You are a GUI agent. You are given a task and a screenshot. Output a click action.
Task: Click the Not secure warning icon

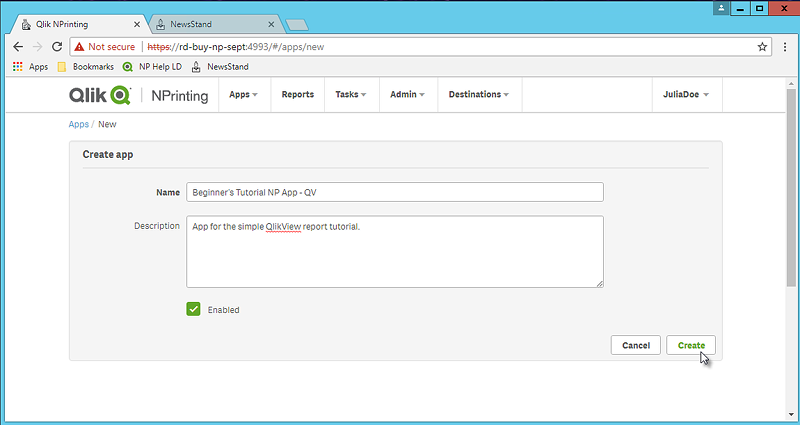[79, 46]
